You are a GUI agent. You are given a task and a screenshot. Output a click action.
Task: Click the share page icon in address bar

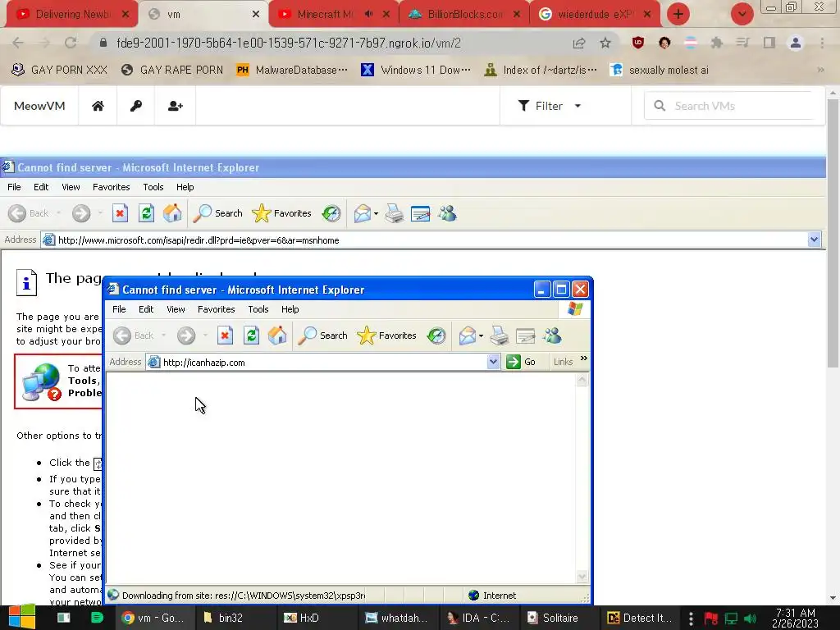579,43
